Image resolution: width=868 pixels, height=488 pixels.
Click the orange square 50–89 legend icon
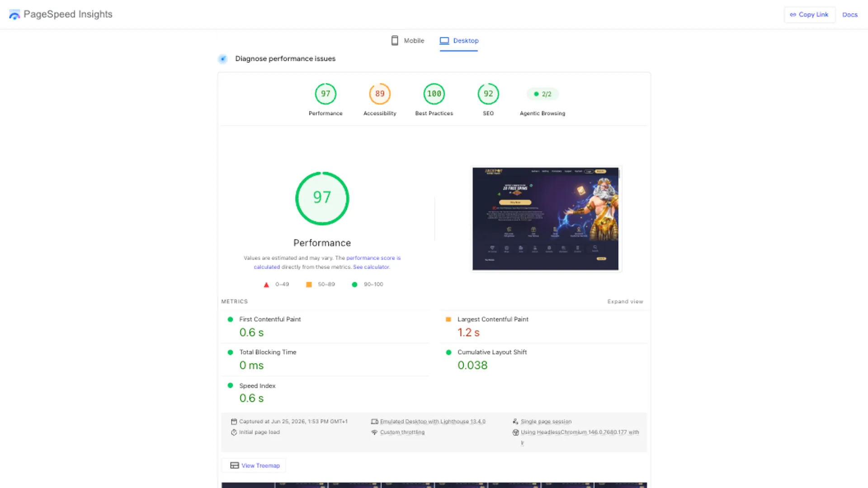pos(309,285)
